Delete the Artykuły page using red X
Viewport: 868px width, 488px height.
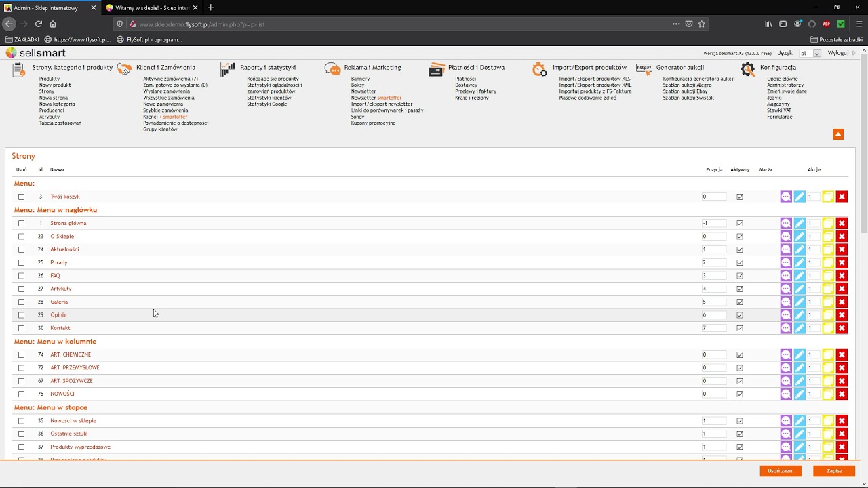pos(842,289)
